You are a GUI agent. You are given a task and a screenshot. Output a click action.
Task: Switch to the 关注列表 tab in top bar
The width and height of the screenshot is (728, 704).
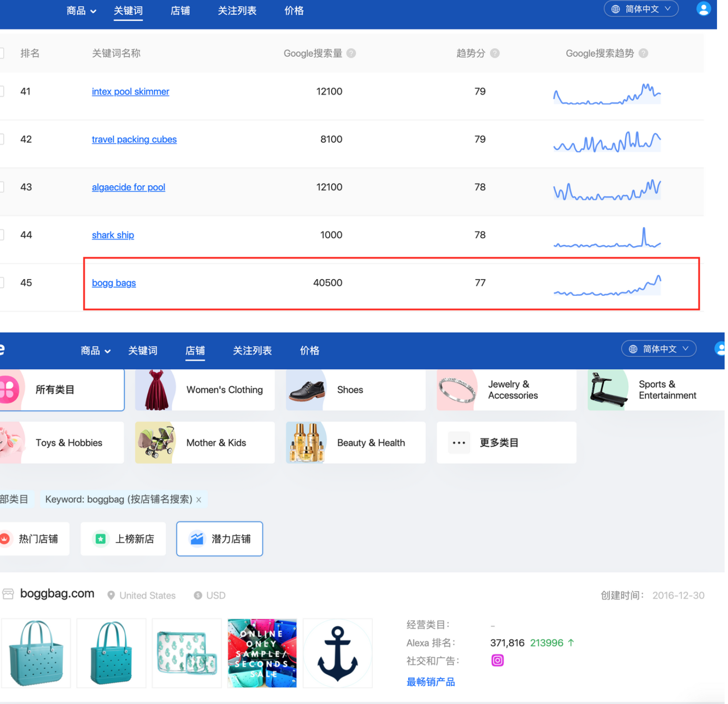tap(237, 10)
